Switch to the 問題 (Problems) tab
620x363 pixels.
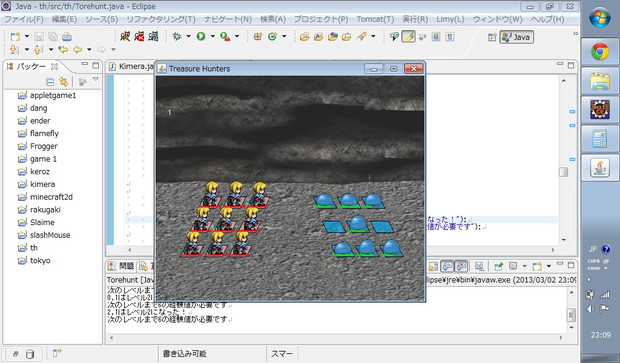121,266
